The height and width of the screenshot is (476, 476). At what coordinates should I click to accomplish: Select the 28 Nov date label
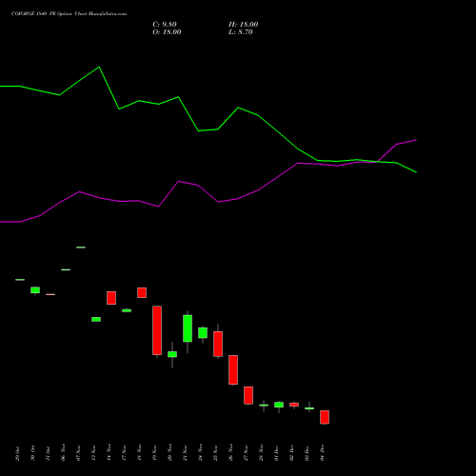tap(261, 452)
